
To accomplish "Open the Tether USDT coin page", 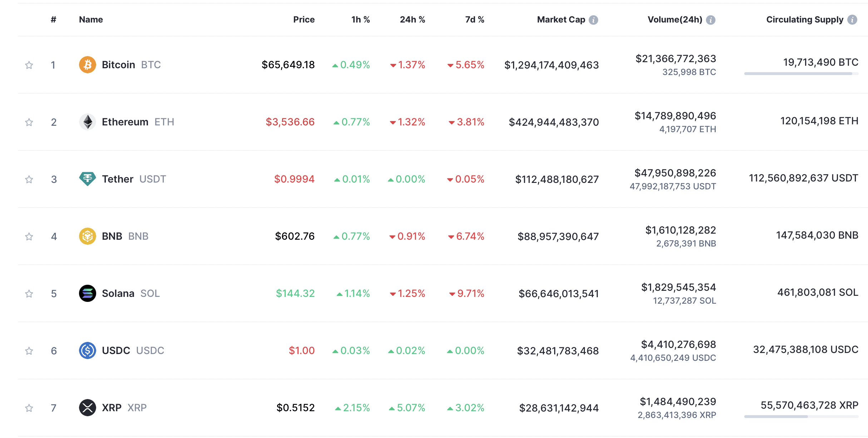I will tap(134, 179).
